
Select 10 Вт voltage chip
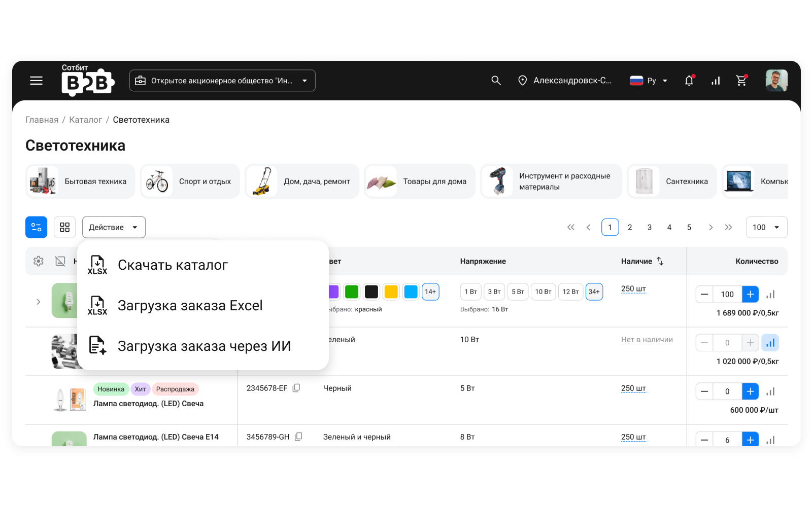[x=543, y=292]
